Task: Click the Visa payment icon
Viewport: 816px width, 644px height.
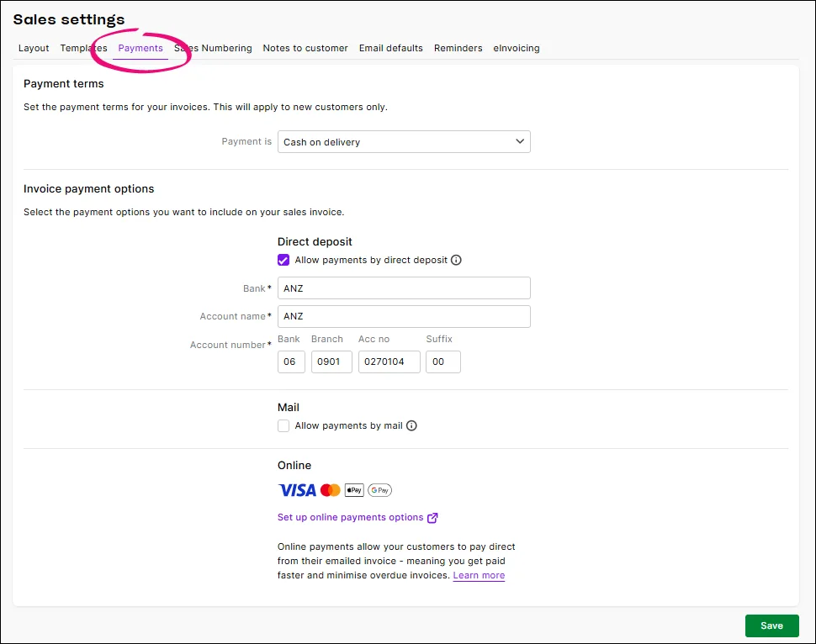Action: pos(296,489)
